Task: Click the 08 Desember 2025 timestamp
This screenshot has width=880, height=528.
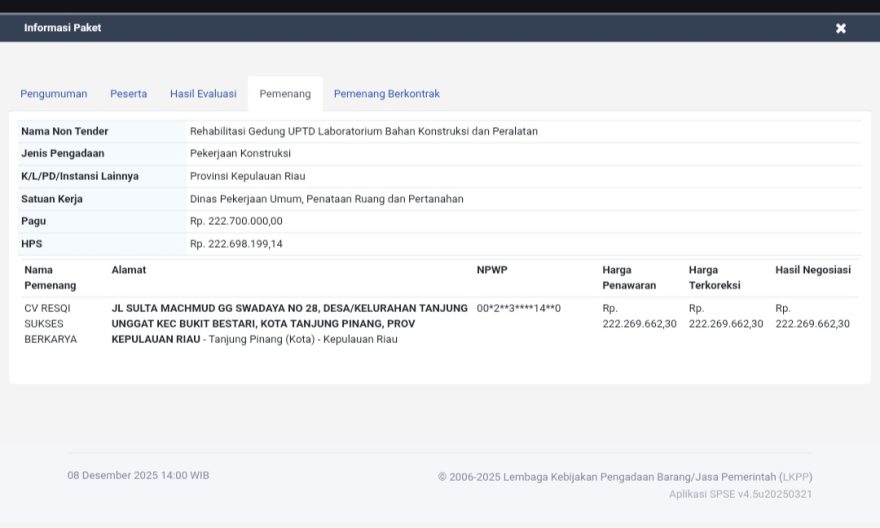Action: (138, 475)
